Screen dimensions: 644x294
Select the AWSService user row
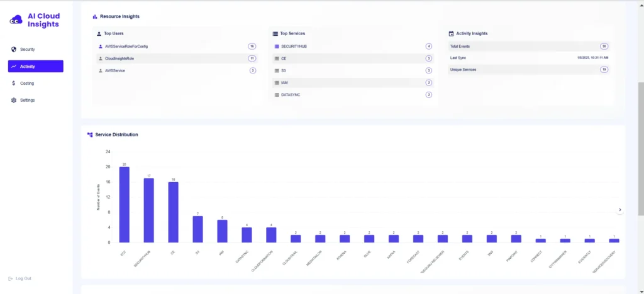177,70
